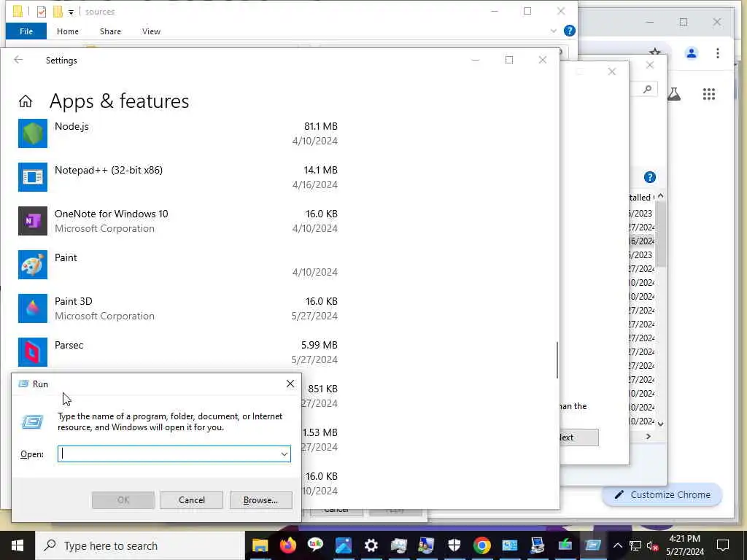Open the File tab in File Explorer
747x560 pixels.
26,31
